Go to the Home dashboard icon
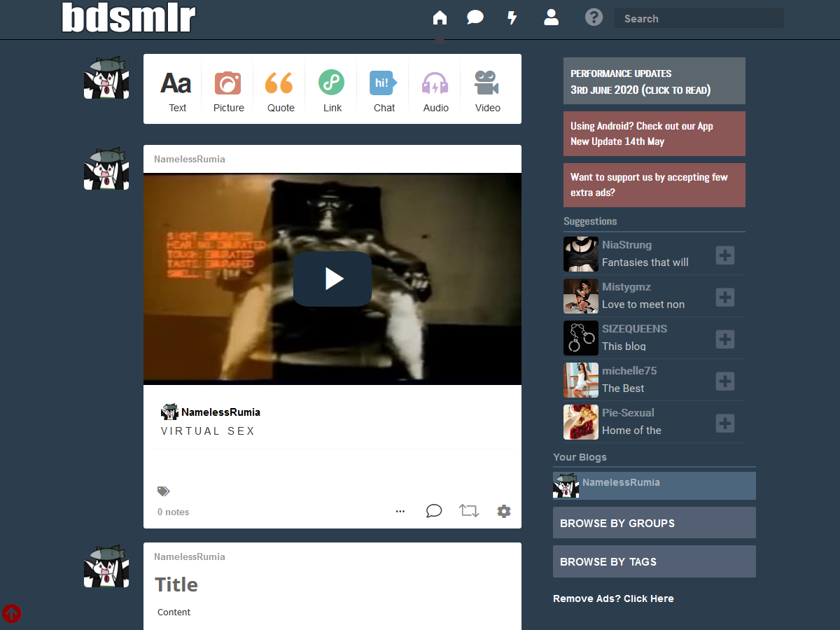 (440, 18)
